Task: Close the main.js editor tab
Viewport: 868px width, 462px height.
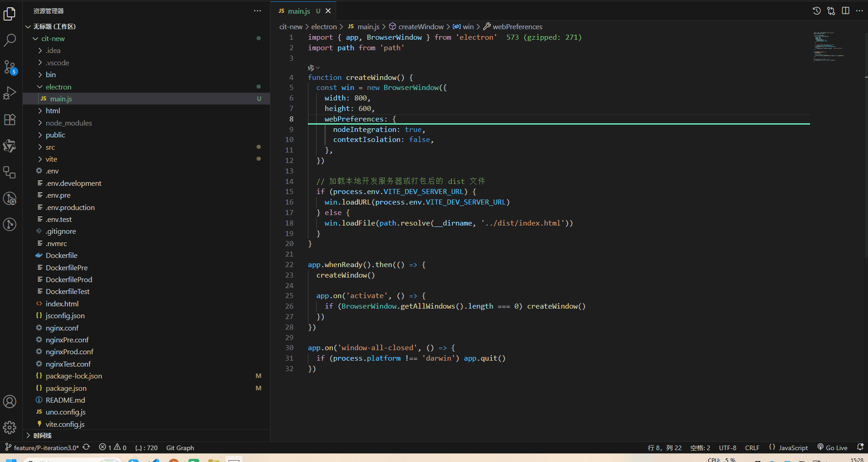Action: click(x=328, y=11)
